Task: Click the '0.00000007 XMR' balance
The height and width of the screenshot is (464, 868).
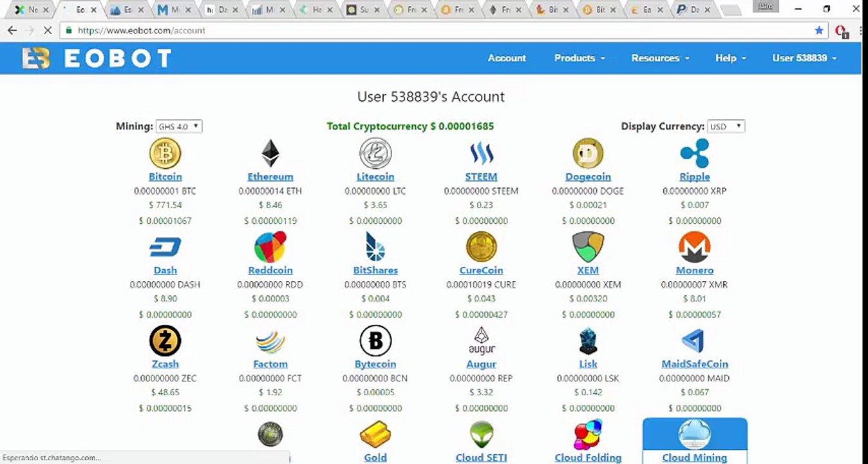Action: (x=694, y=284)
